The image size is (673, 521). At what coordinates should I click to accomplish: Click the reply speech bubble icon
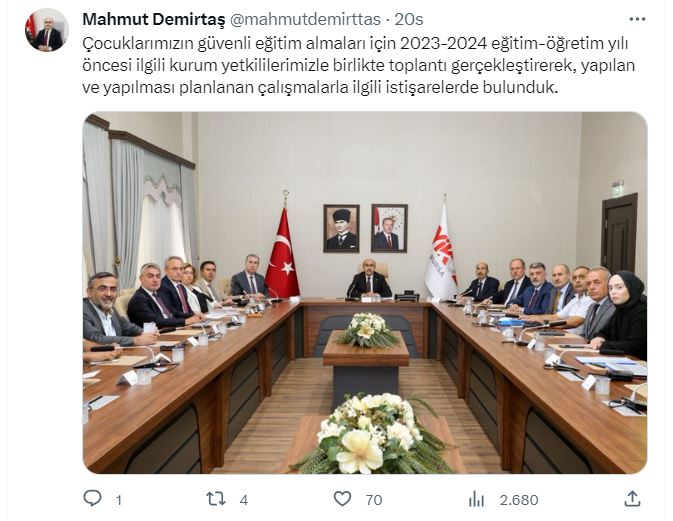(92, 499)
